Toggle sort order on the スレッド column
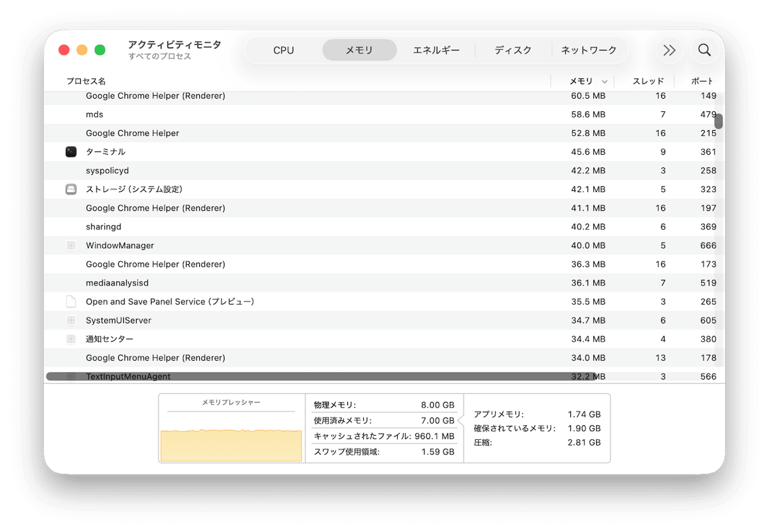The width and height of the screenshot is (769, 532). pos(648,81)
